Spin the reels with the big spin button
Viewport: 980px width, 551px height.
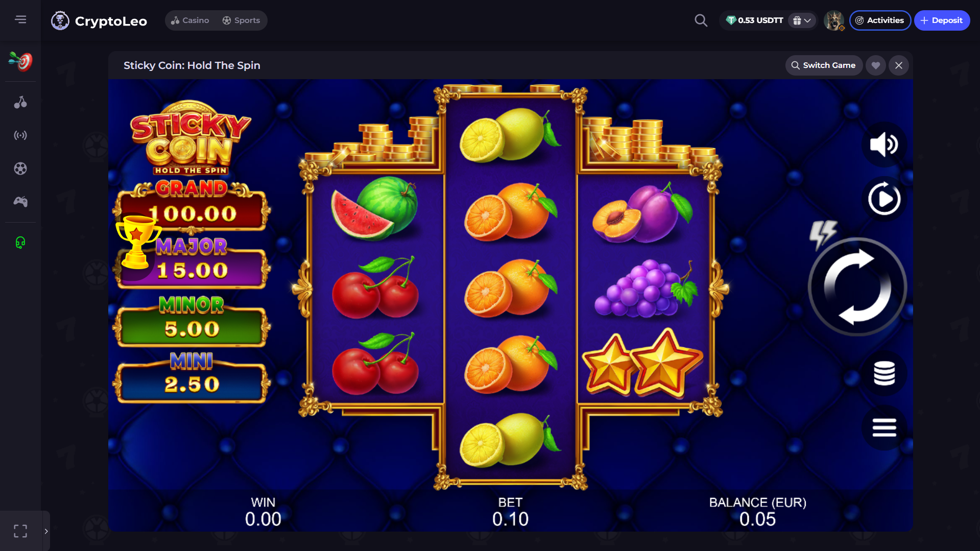pos(857,287)
